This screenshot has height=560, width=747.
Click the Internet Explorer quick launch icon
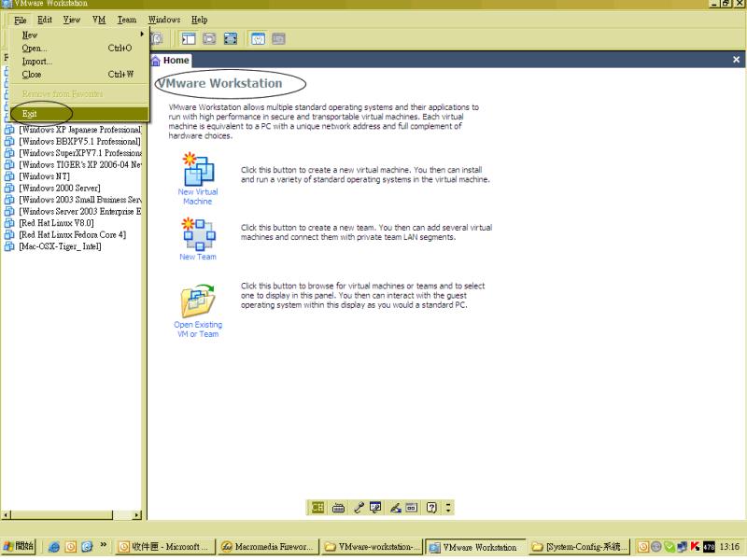coord(54,547)
